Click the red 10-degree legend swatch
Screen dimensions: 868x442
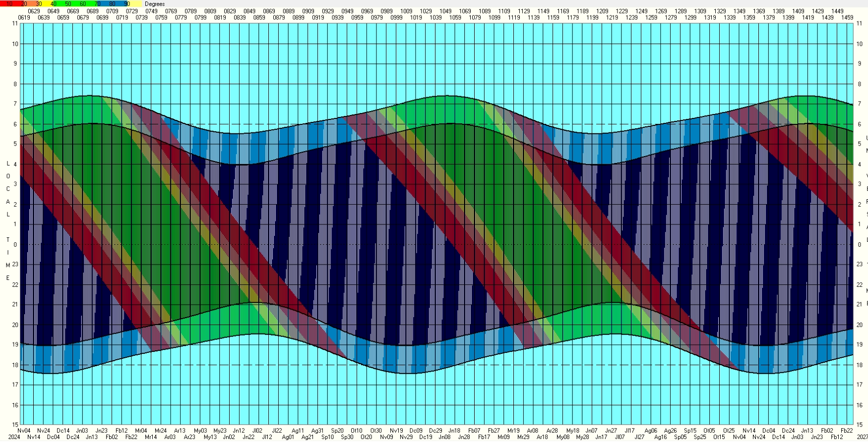[x=9, y=3]
